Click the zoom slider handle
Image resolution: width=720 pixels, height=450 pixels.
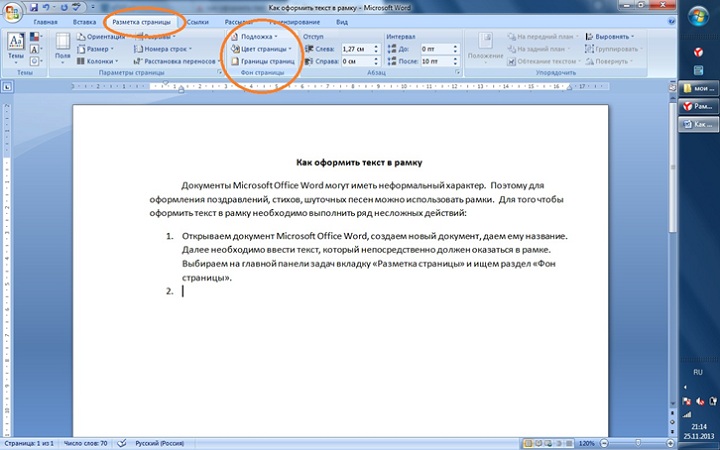coord(637,443)
